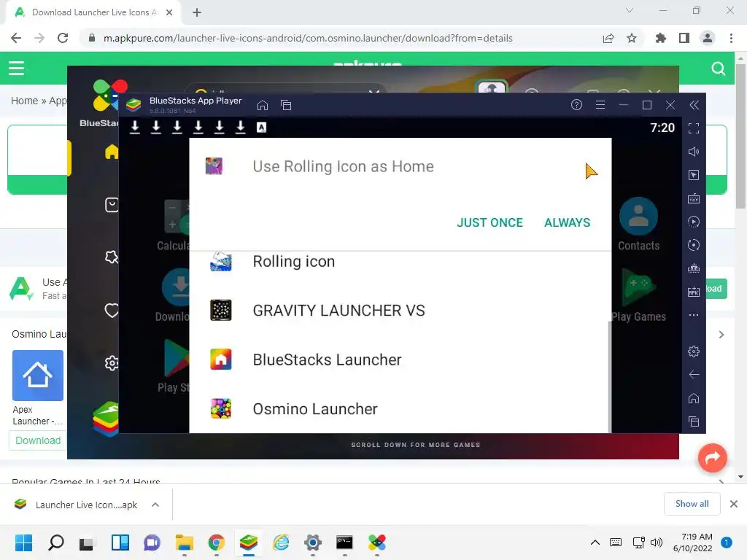Click the keyboard A notification icon

pos(262,127)
